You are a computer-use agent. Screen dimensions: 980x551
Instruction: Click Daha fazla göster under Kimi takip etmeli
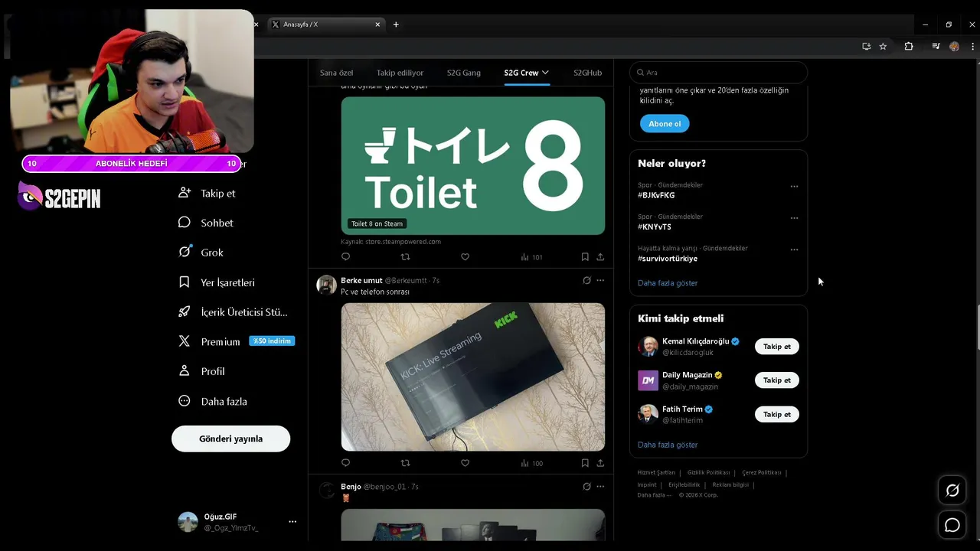668,445
